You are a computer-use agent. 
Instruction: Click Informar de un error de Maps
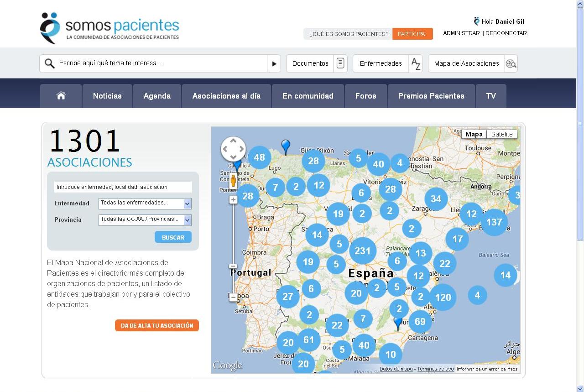[x=487, y=369]
